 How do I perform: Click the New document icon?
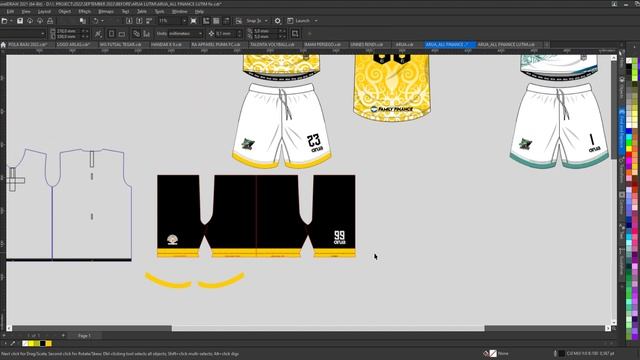pyautogui.click(x=4, y=20)
